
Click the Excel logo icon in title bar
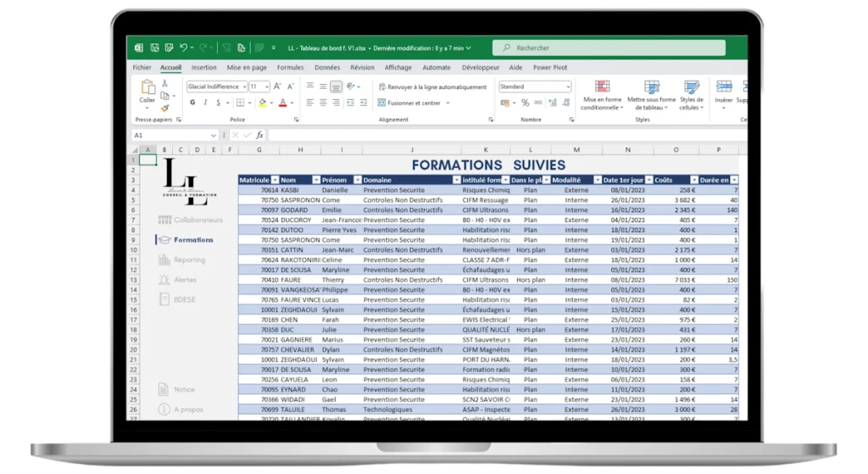tap(139, 48)
